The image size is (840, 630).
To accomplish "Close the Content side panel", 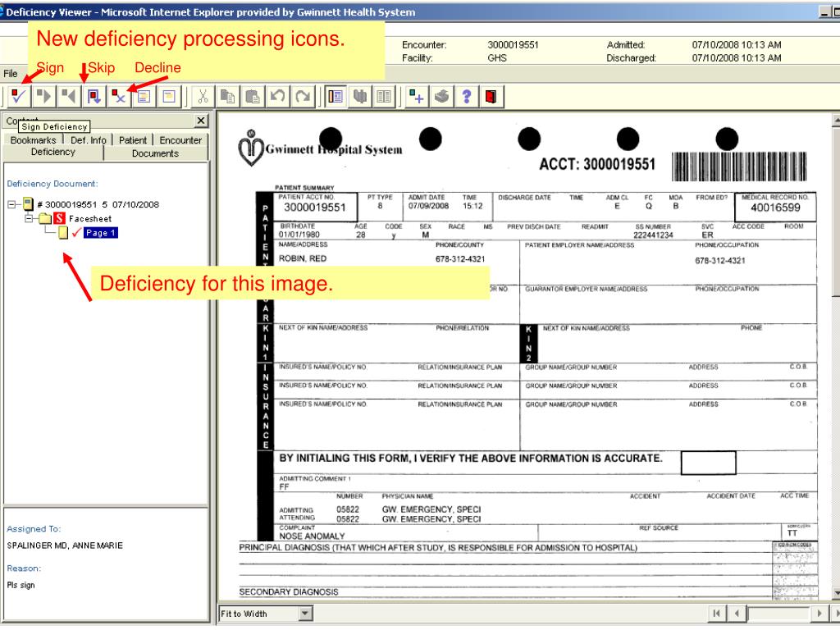I will [x=201, y=121].
